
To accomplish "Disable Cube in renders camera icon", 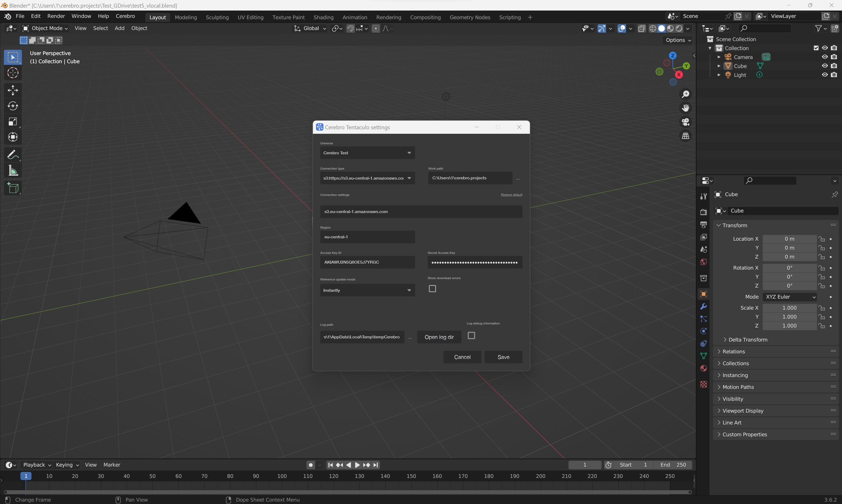I will click(x=834, y=66).
